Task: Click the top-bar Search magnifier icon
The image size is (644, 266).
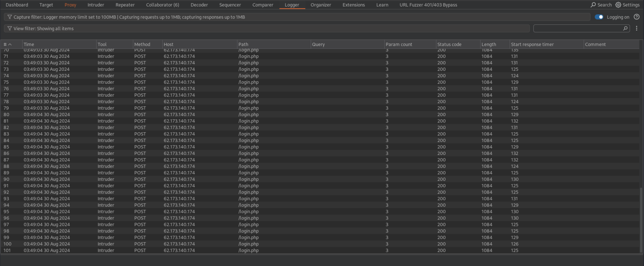Action: tap(593, 5)
